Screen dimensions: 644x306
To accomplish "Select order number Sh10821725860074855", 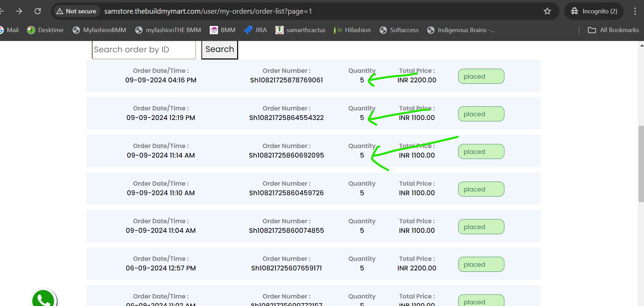I will [x=286, y=230].
